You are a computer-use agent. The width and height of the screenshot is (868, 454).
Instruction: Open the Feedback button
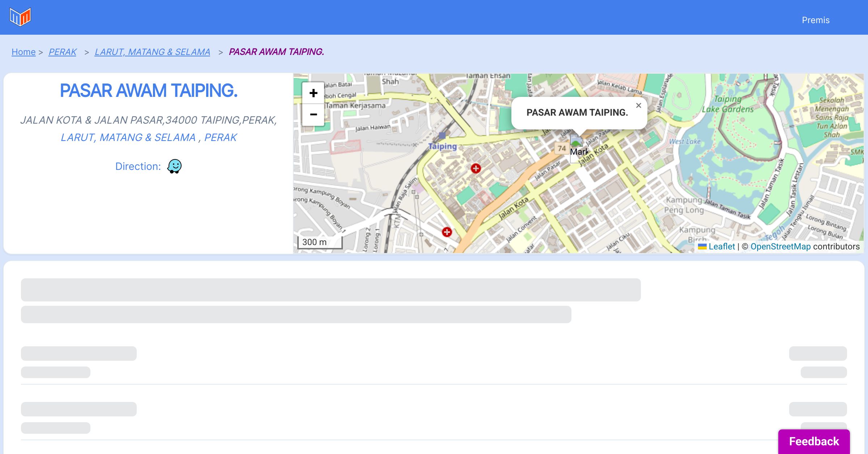coord(814,441)
